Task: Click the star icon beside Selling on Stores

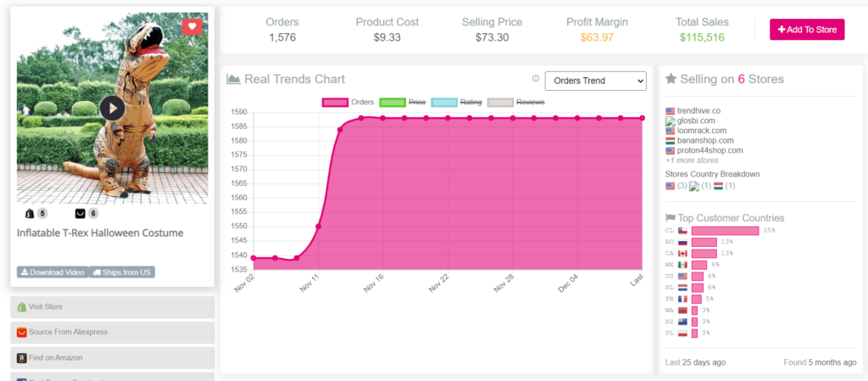Action: pyautogui.click(x=671, y=79)
